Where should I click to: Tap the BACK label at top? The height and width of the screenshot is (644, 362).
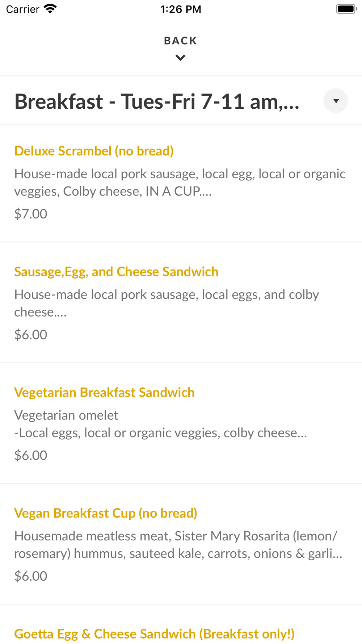coord(181,41)
